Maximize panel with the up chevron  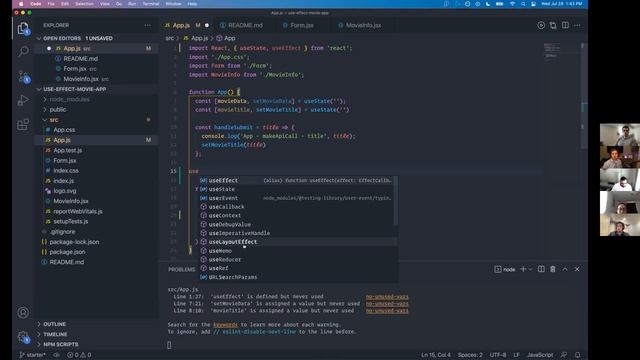click(x=565, y=269)
